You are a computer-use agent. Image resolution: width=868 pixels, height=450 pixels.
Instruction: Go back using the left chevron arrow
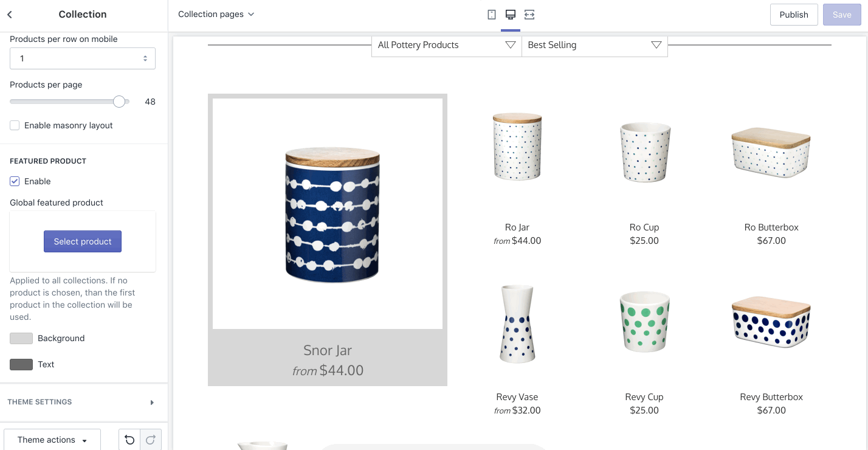coord(10,15)
